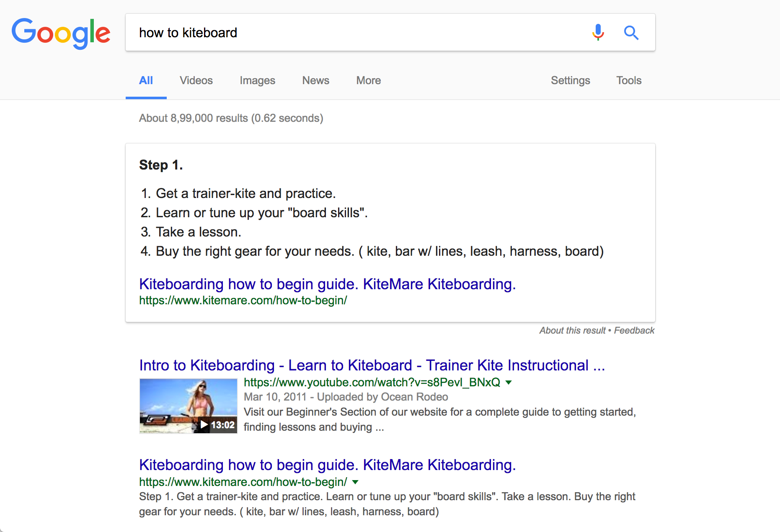Click 'Buy the right gear for your needs' item
The height and width of the screenshot is (532, 780).
380,251
